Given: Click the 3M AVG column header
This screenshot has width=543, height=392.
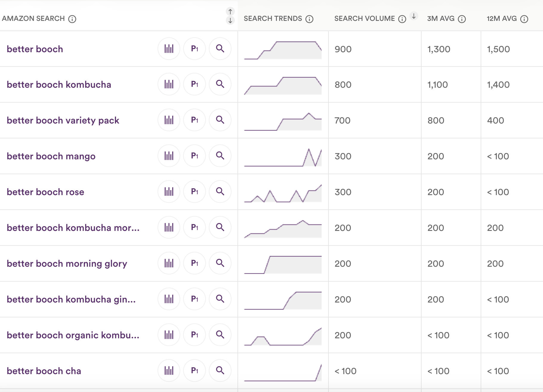Looking at the screenshot, I should pyautogui.click(x=441, y=18).
